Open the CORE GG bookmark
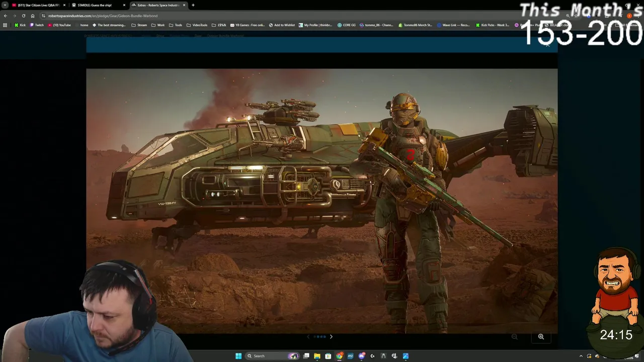This screenshot has width=644, height=362. (347, 25)
